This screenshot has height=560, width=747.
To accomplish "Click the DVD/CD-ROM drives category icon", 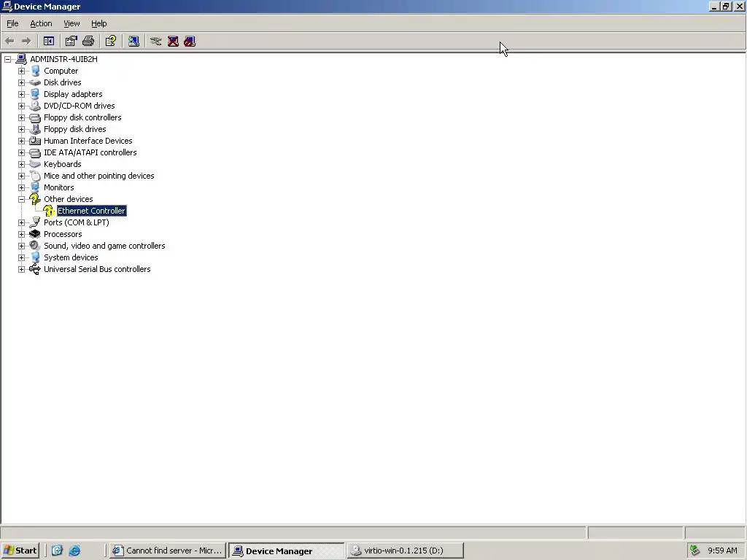I will (35, 106).
